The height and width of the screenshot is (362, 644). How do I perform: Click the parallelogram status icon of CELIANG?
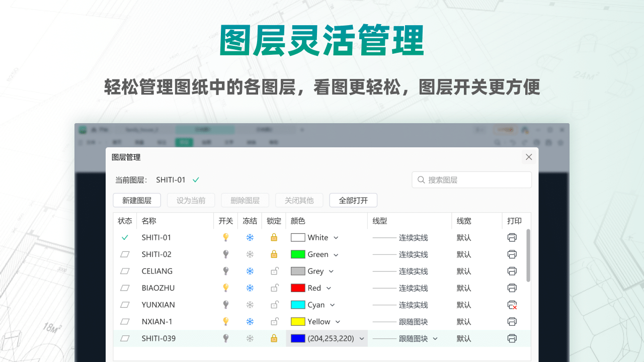(x=124, y=271)
